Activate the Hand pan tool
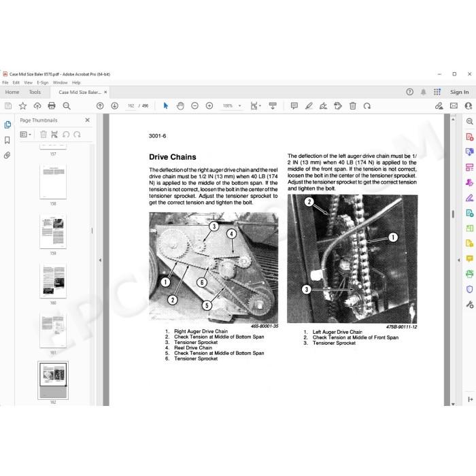Screen dimensions: 476x476 [180, 105]
